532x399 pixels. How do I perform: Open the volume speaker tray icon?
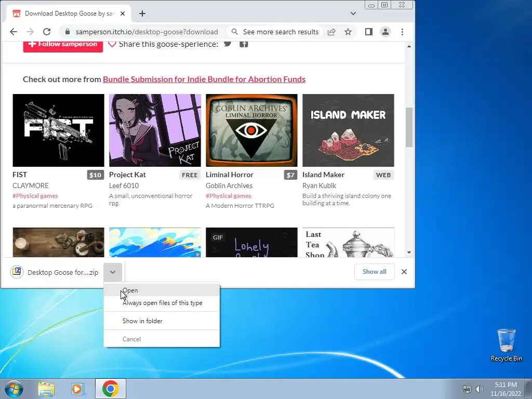[480, 389]
